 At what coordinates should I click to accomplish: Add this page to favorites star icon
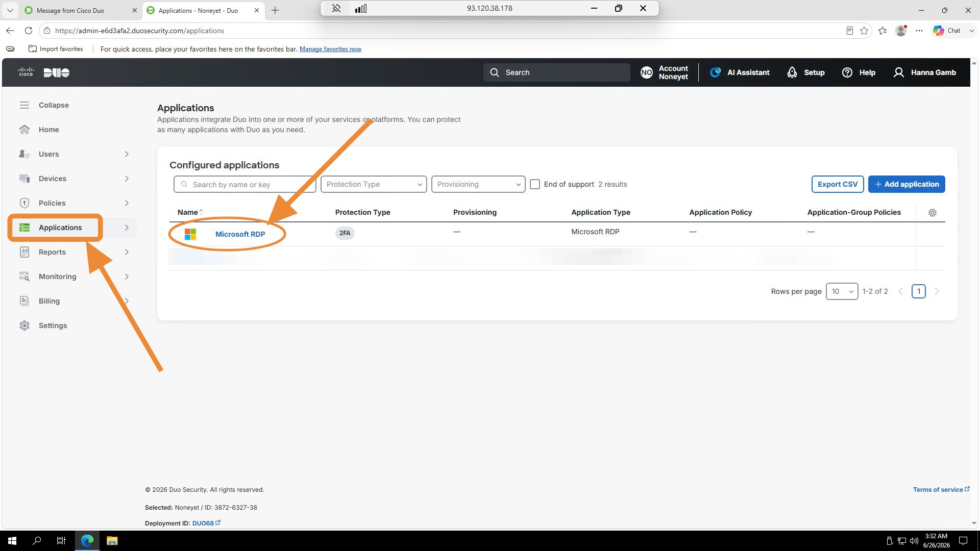tap(864, 31)
